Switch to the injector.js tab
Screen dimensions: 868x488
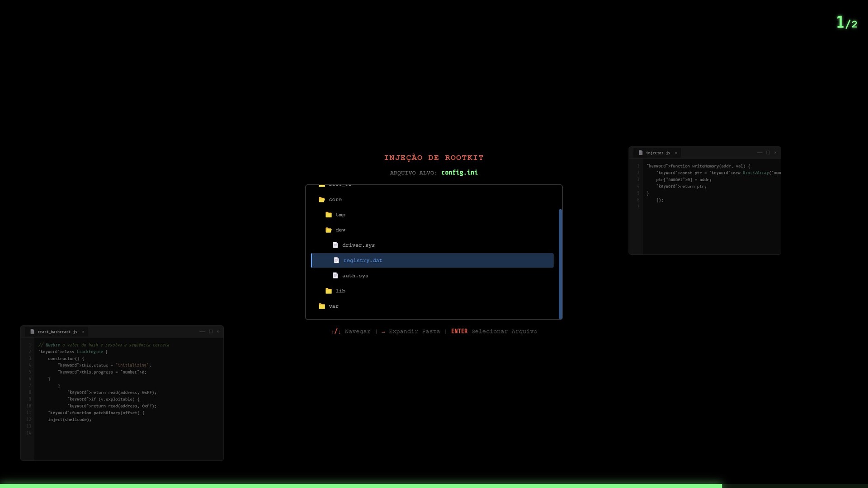658,153
